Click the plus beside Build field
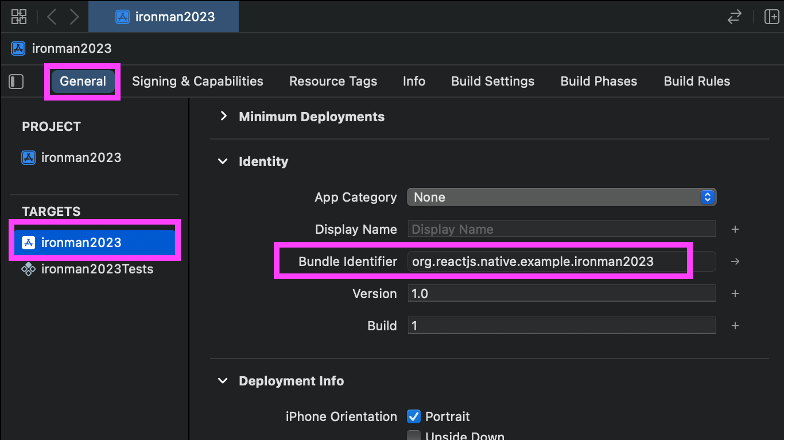The height and width of the screenshot is (441, 785). coord(735,326)
